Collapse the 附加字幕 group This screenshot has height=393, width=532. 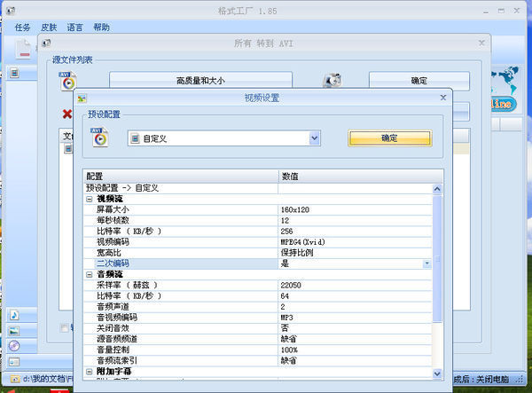click(x=89, y=372)
